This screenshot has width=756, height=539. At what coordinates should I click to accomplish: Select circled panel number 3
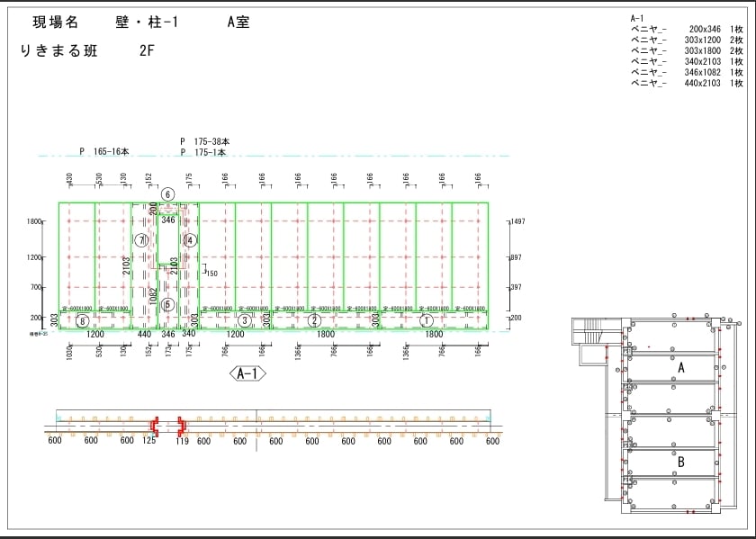(245, 320)
